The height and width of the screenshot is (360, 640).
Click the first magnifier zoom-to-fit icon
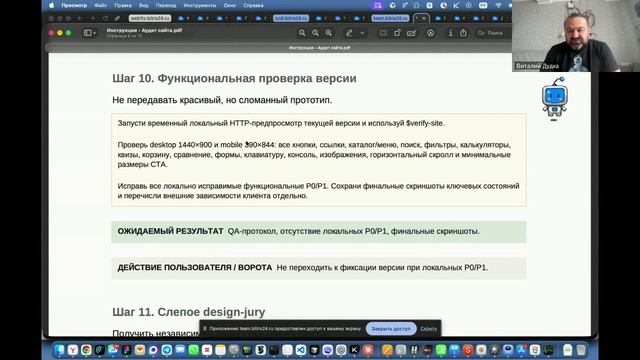[302, 33]
